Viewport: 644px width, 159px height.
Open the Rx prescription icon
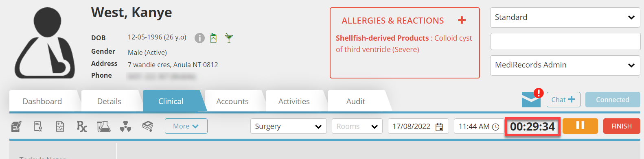82,126
